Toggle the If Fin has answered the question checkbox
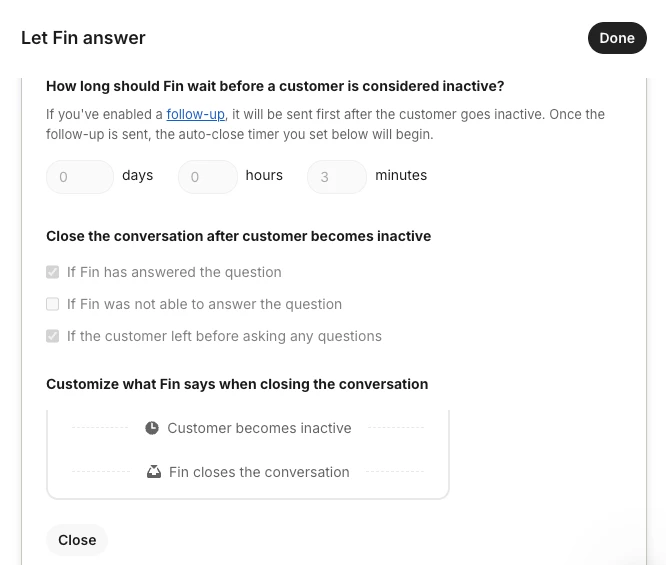 [53, 272]
